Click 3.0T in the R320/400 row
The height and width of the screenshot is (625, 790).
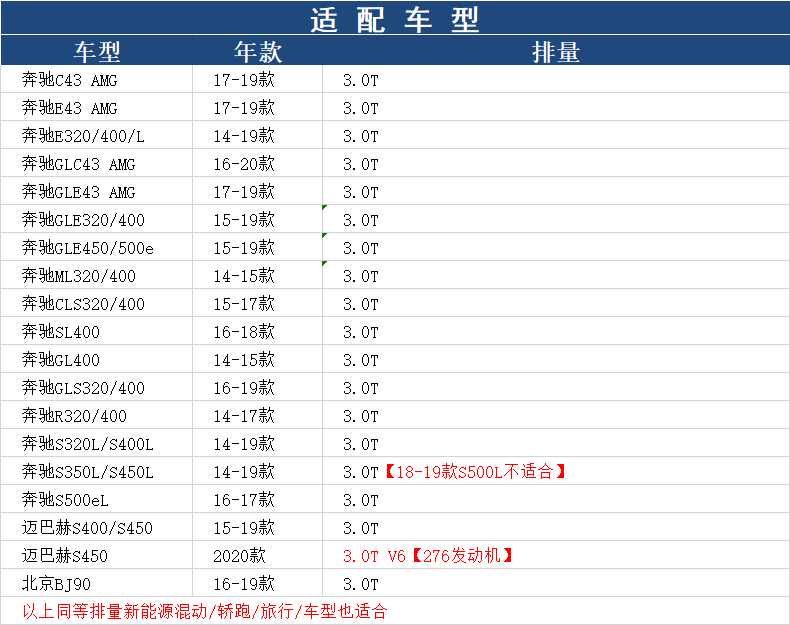click(x=360, y=416)
